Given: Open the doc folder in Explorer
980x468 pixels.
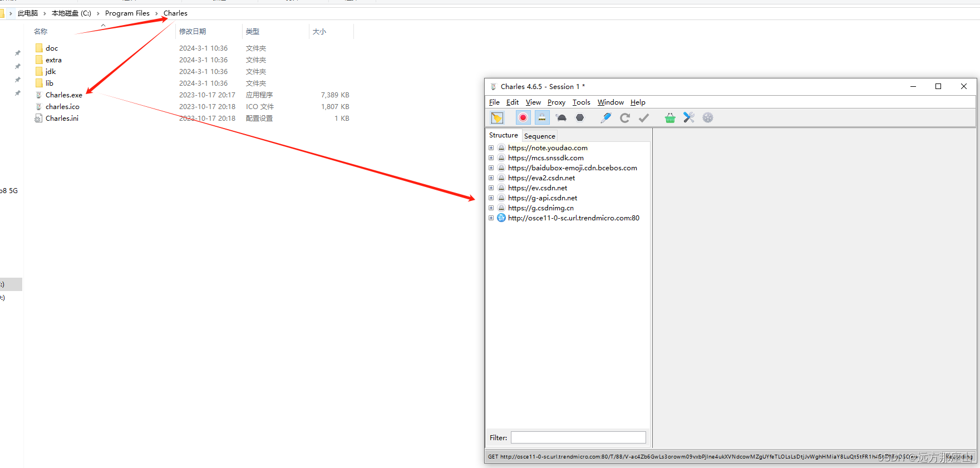Looking at the screenshot, I should (52, 48).
